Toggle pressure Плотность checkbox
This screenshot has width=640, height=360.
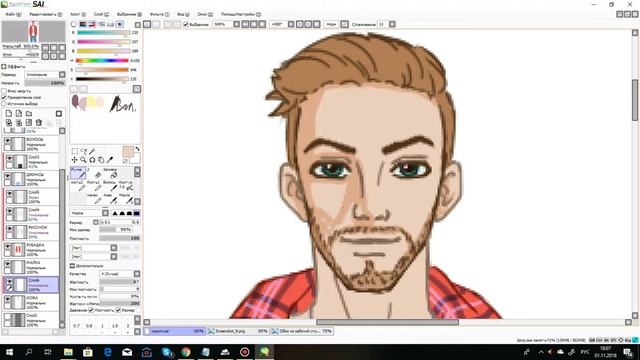click(91, 310)
